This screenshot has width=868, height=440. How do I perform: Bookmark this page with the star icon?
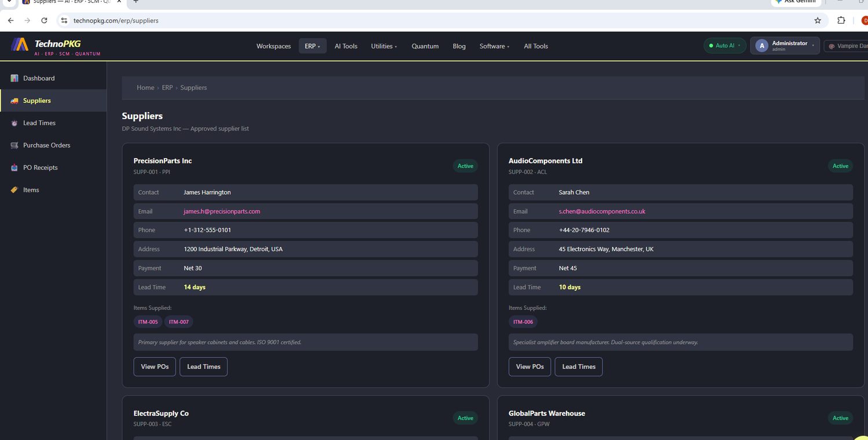[818, 20]
